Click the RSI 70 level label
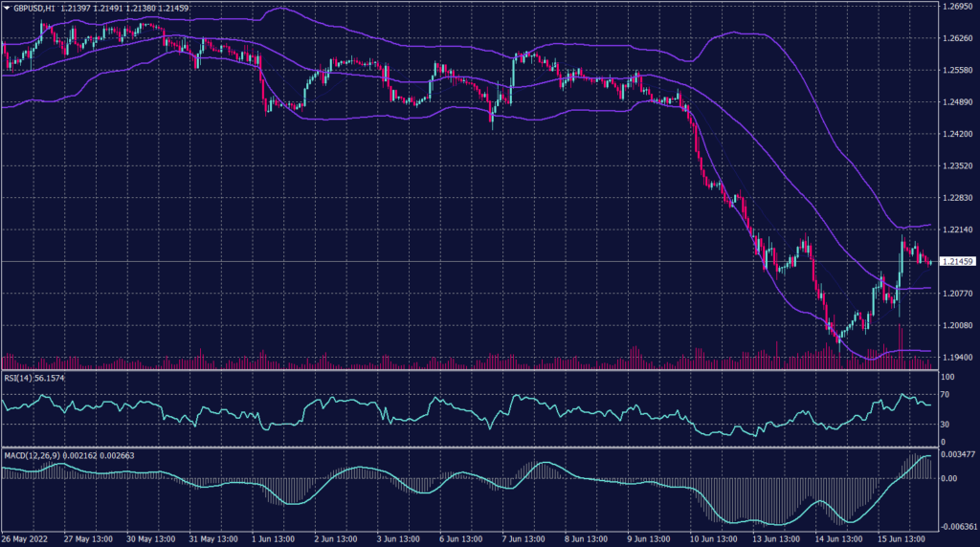Viewport: 980px width, 547px height. click(x=946, y=397)
